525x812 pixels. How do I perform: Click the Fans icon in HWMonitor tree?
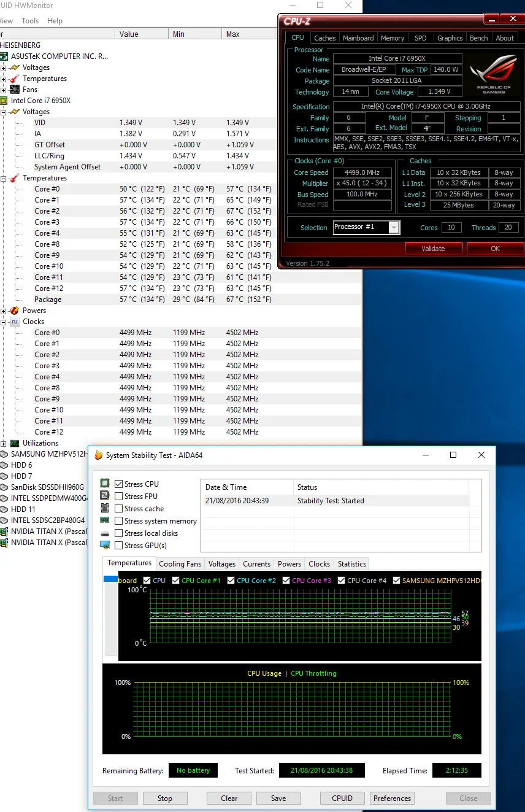click(15, 90)
